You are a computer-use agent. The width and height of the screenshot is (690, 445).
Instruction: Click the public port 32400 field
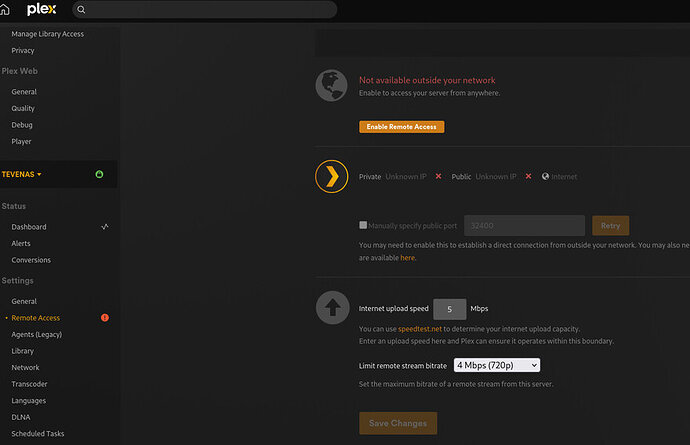click(x=524, y=225)
